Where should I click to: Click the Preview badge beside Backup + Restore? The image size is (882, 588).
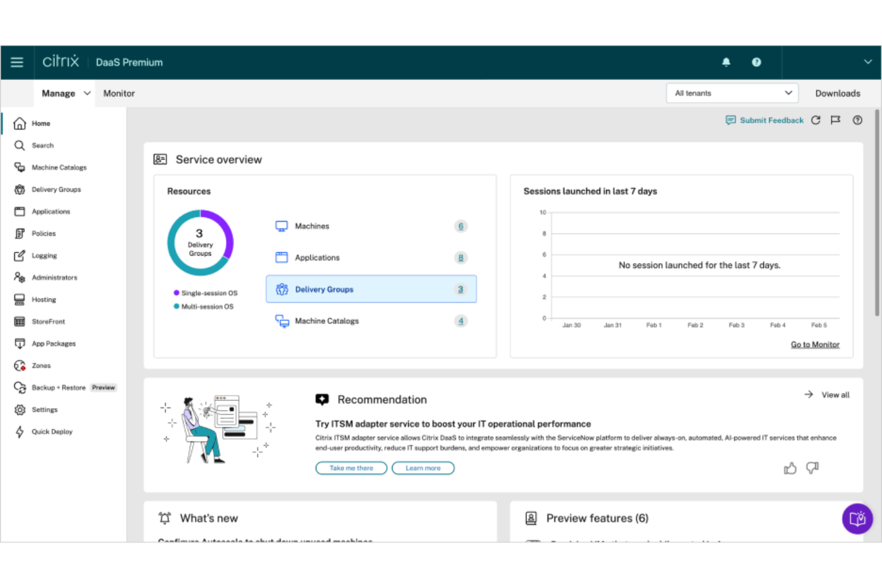104,388
